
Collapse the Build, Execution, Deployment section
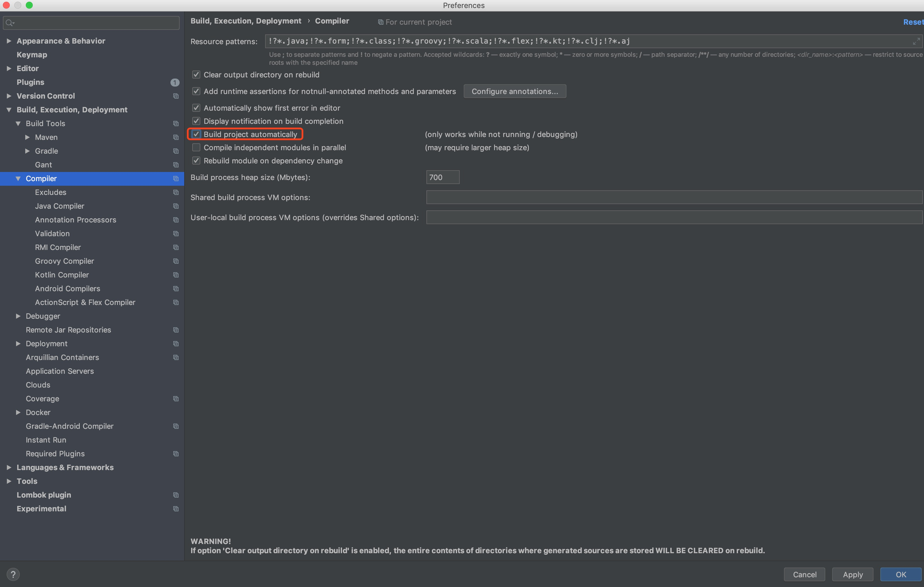click(x=9, y=110)
